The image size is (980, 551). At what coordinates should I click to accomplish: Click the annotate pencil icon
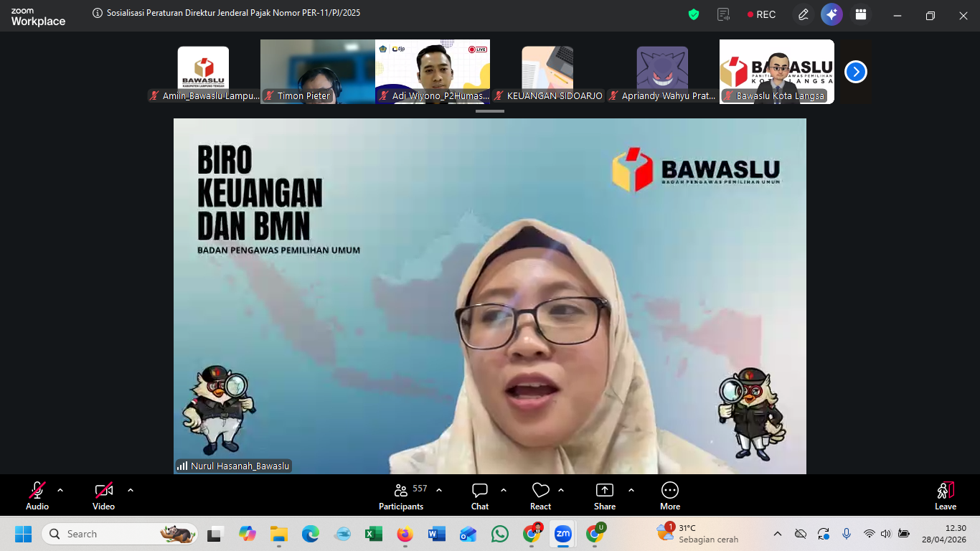click(x=803, y=14)
